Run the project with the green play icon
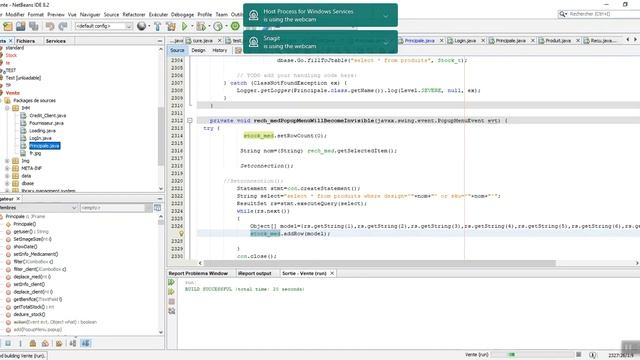640x360 pixels. [184, 26]
